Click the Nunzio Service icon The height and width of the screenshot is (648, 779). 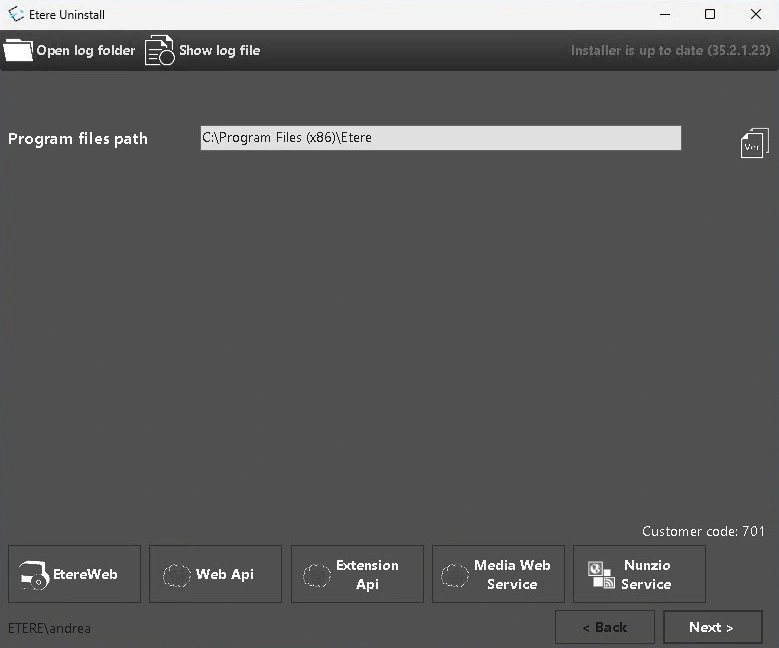tap(601, 575)
